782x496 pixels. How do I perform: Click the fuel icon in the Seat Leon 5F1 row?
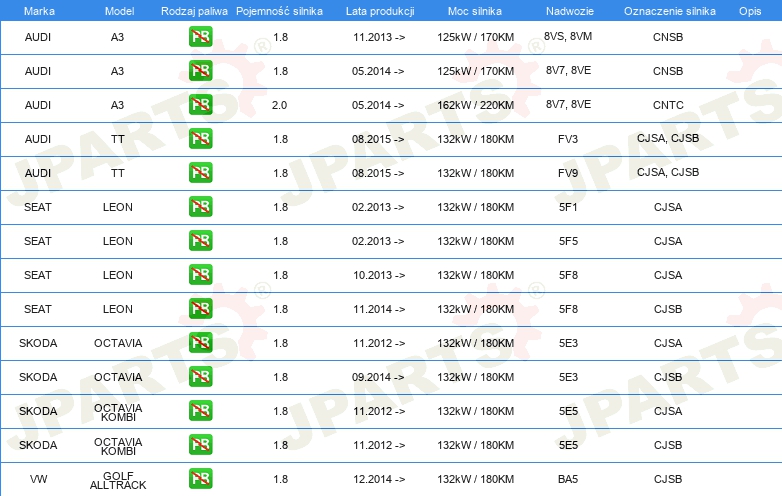200,206
